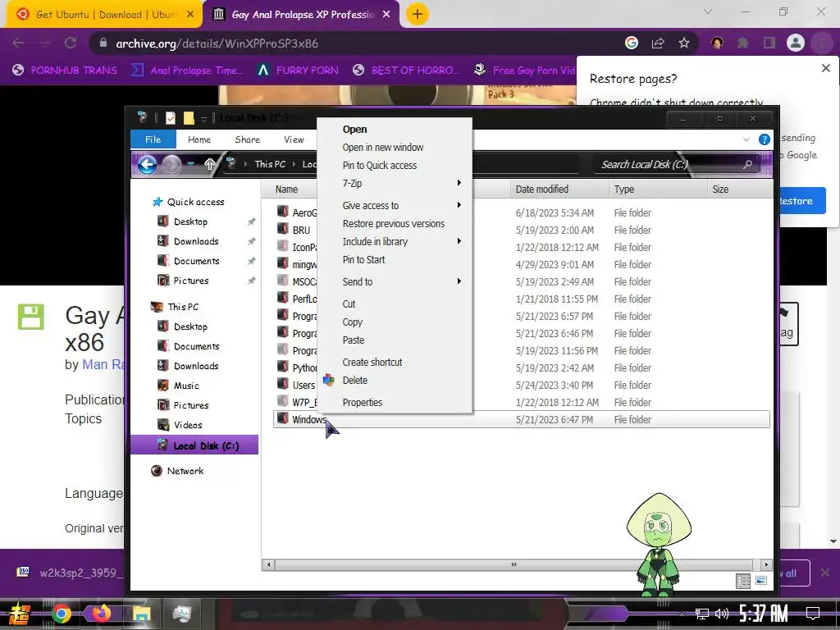
Task: Click the Google icon in address bar
Action: click(x=632, y=43)
